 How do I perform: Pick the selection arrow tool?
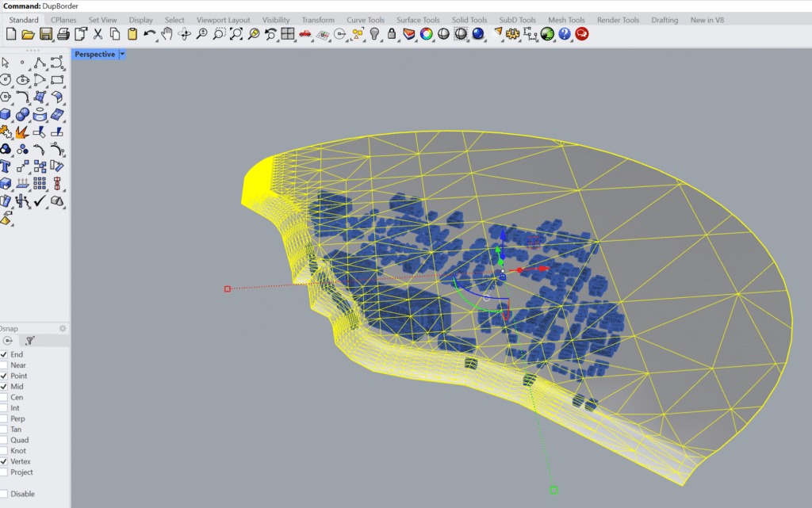click(6, 62)
